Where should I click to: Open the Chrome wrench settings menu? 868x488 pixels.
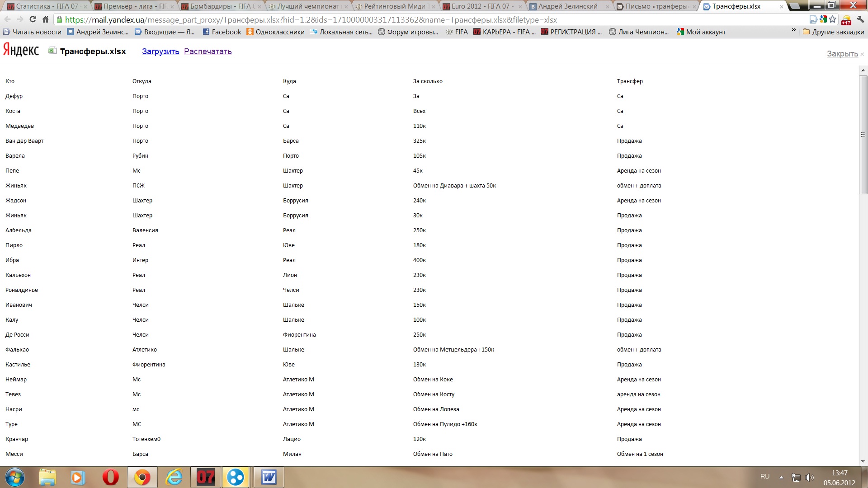pyautogui.click(x=860, y=19)
